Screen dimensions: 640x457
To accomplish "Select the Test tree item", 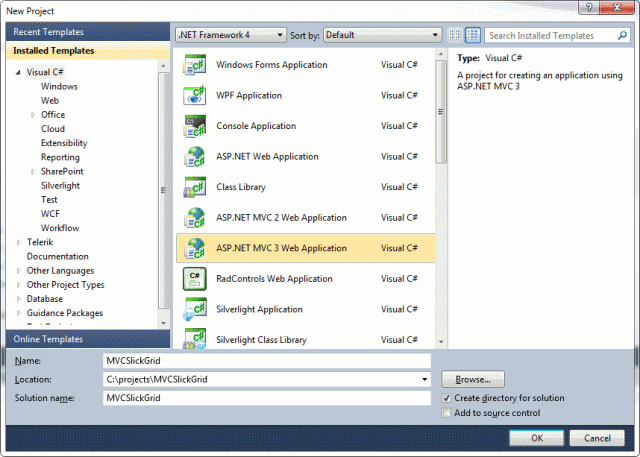I will (49, 200).
